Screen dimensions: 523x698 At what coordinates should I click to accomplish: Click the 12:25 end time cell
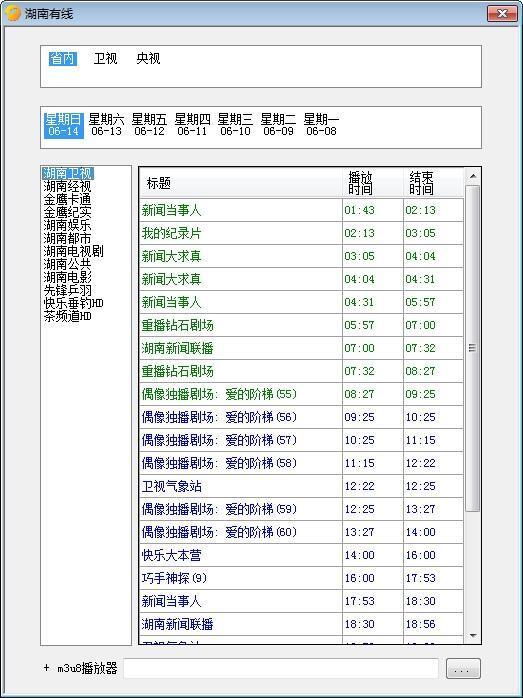point(433,486)
